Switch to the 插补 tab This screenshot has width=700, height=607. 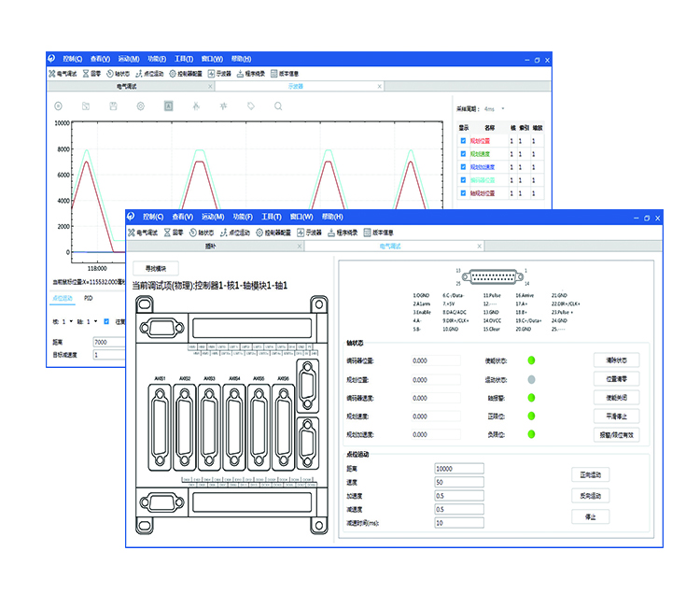coord(211,246)
